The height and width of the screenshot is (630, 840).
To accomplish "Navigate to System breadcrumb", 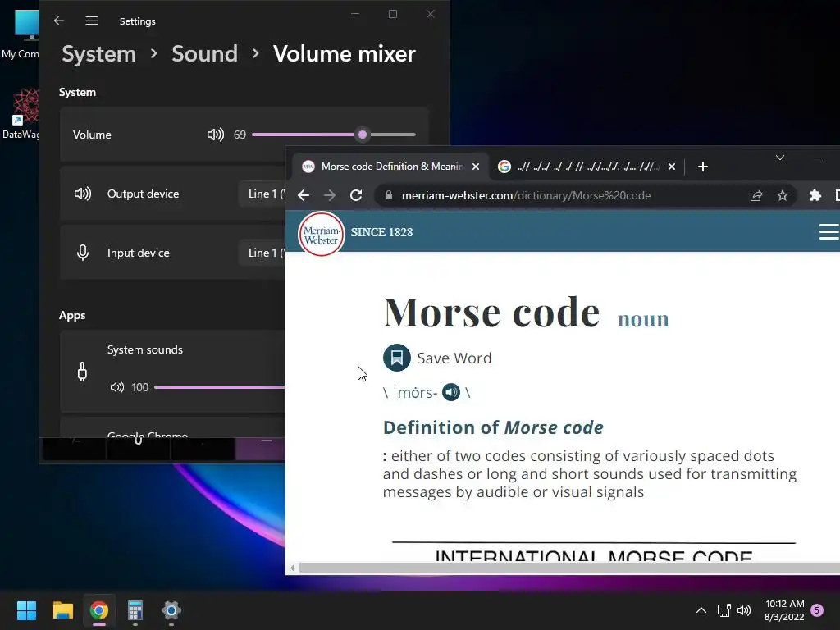I will point(99,54).
